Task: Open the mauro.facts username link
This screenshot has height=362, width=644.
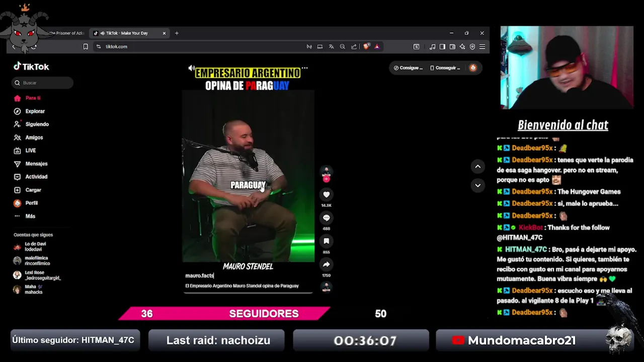Action: [x=199, y=276]
